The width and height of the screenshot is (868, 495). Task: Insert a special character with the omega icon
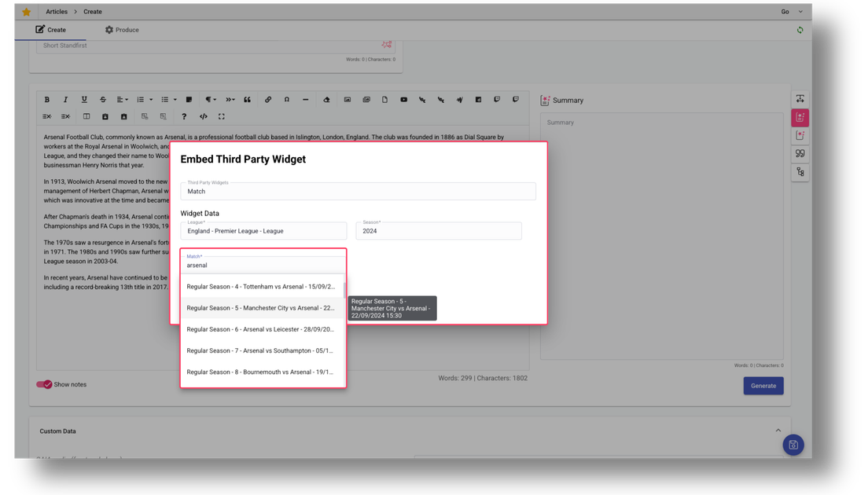[286, 100]
